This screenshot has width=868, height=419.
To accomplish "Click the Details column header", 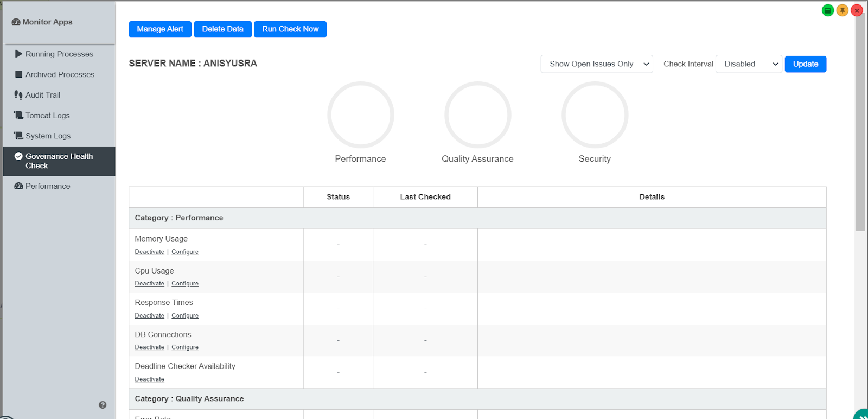I will click(x=652, y=197).
